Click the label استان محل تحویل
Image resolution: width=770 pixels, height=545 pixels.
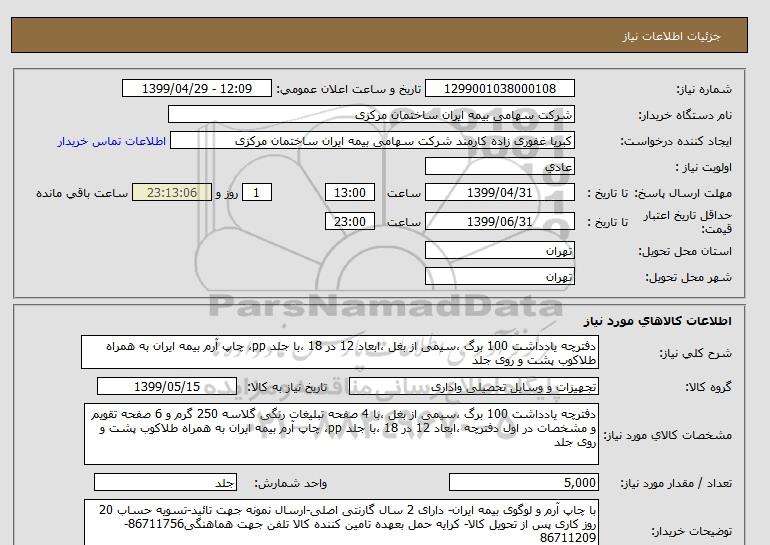[685, 251]
